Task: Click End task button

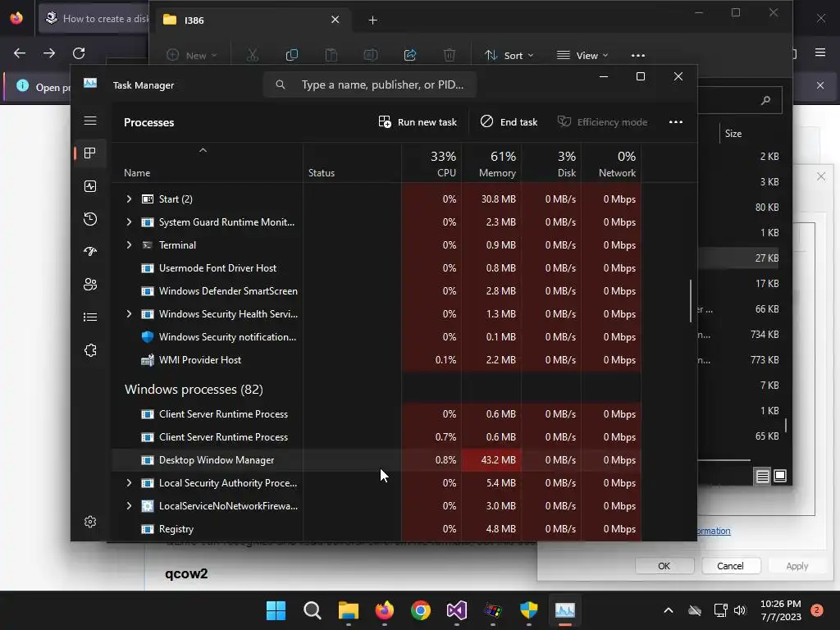Action: (509, 122)
